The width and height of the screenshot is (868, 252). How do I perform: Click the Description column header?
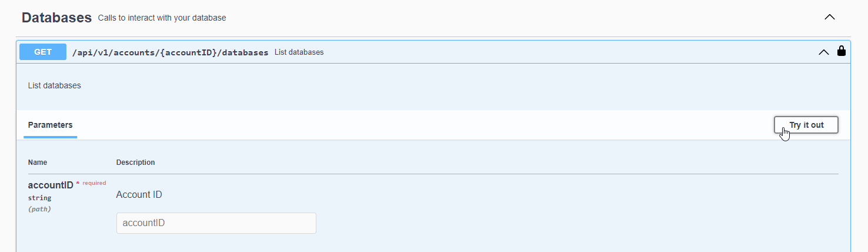(135, 162)
